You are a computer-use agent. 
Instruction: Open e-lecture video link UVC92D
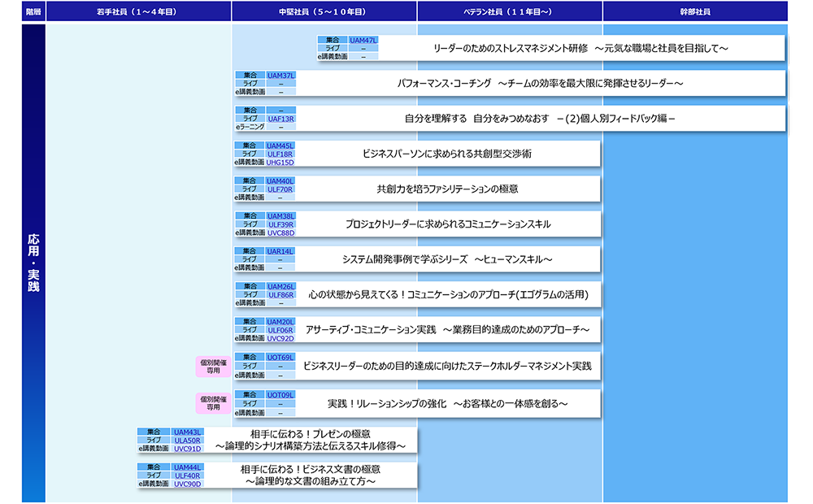pos(280,338)
